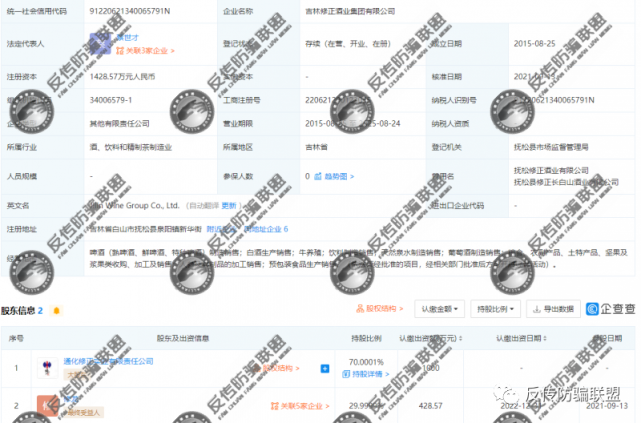Click the 导出数据 export button
This screenshot has height=423, width=641.
pyautogui.click(x=554, y=309)
